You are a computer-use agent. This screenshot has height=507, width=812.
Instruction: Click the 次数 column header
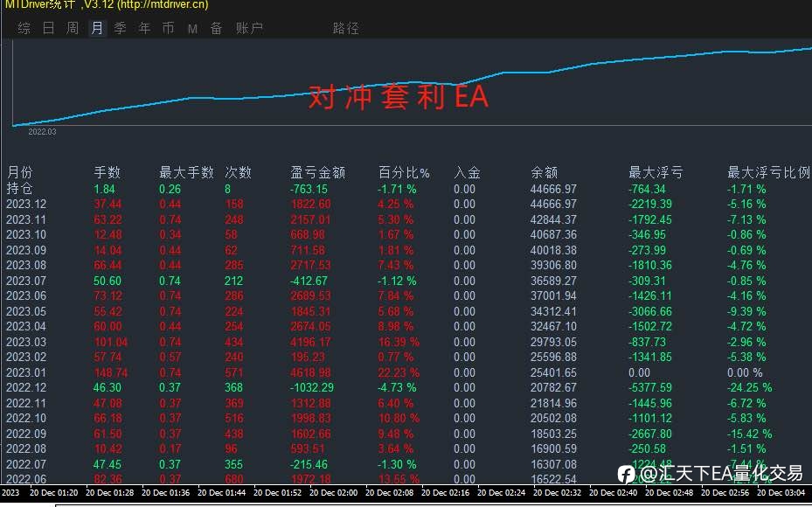239,172
